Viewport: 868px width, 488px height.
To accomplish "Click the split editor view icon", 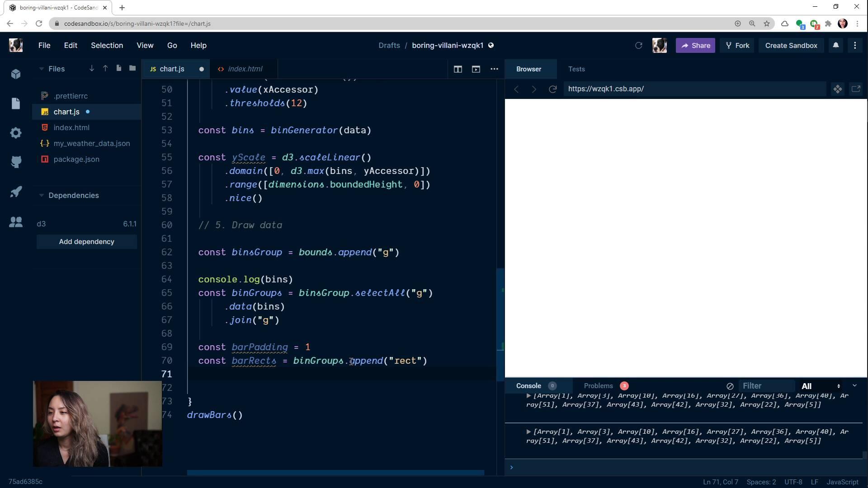I will coord(458,69).
